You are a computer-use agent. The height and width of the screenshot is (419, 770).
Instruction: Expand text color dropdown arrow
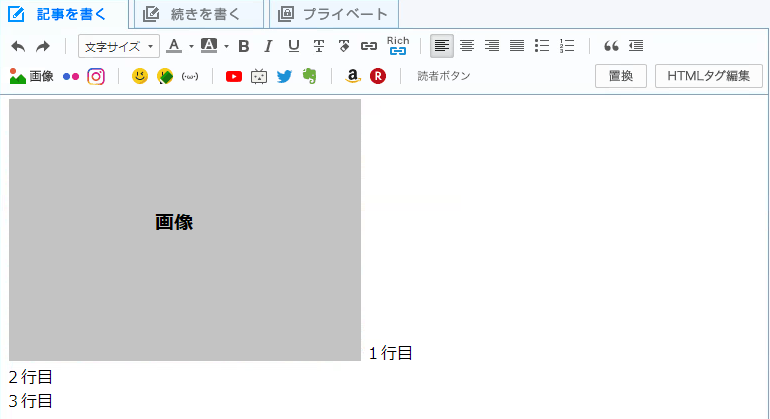tap(192, 46)
